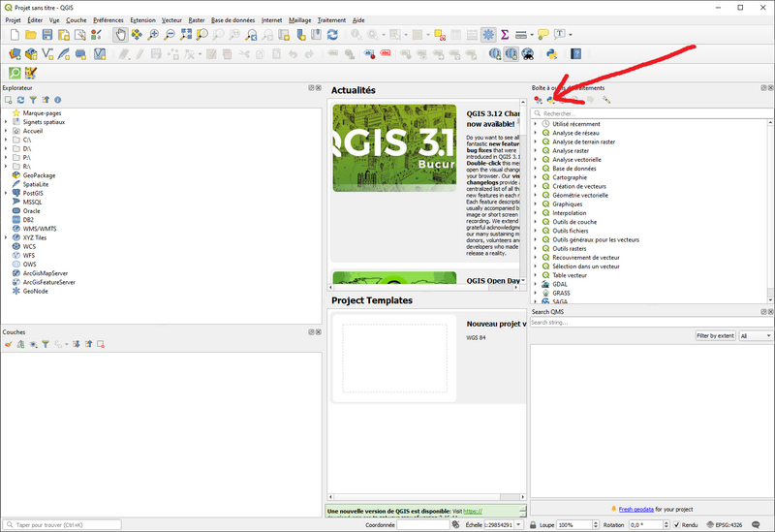Click the Refresh icon in main toolbar

(x=332, y=35)
